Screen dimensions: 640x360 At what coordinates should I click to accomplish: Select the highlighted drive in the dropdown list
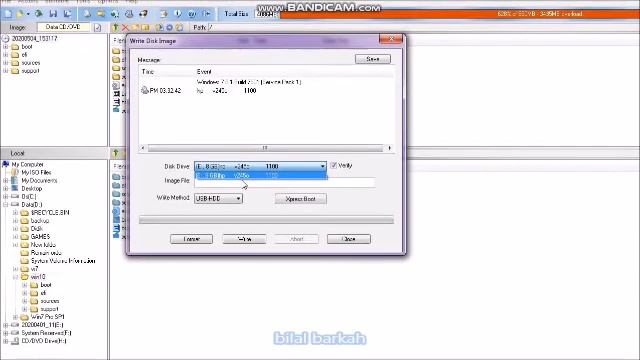tap(260, 176)
